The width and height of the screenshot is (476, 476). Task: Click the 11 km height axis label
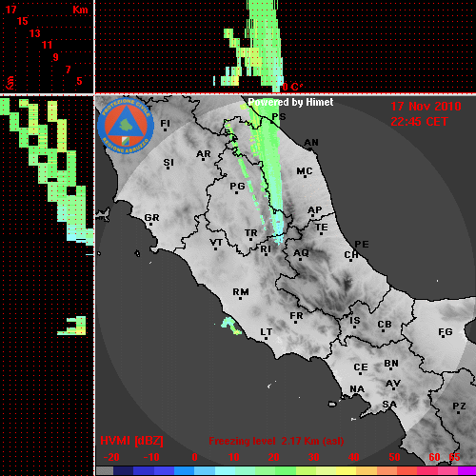47,45
